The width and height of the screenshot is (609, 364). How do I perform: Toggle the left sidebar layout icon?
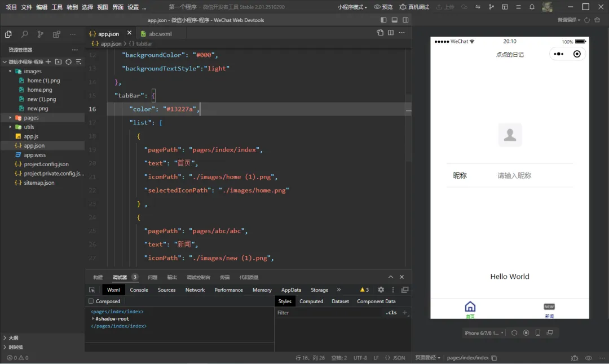[x=383, y=20]
